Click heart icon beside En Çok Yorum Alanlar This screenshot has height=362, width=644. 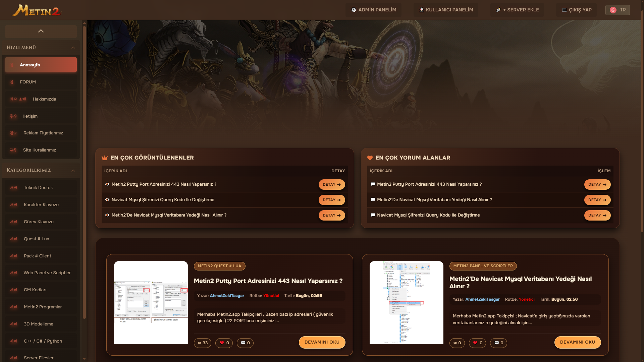point(370,158)
